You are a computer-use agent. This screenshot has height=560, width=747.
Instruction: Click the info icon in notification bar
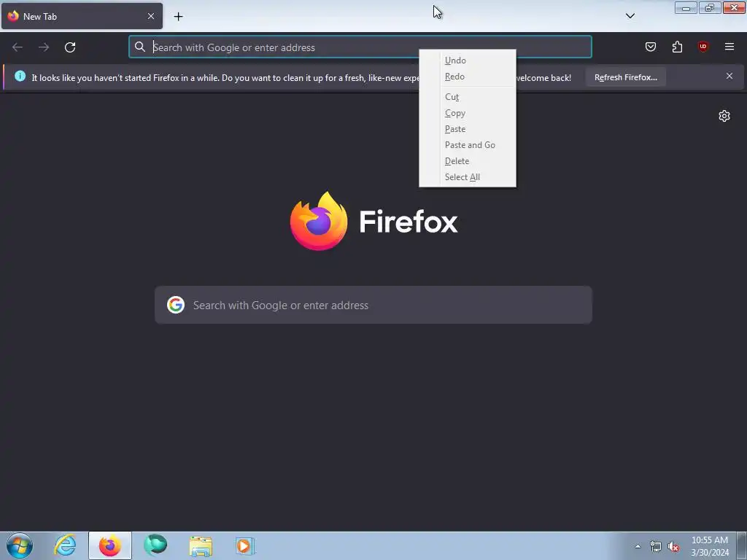(x=20, y=76)
